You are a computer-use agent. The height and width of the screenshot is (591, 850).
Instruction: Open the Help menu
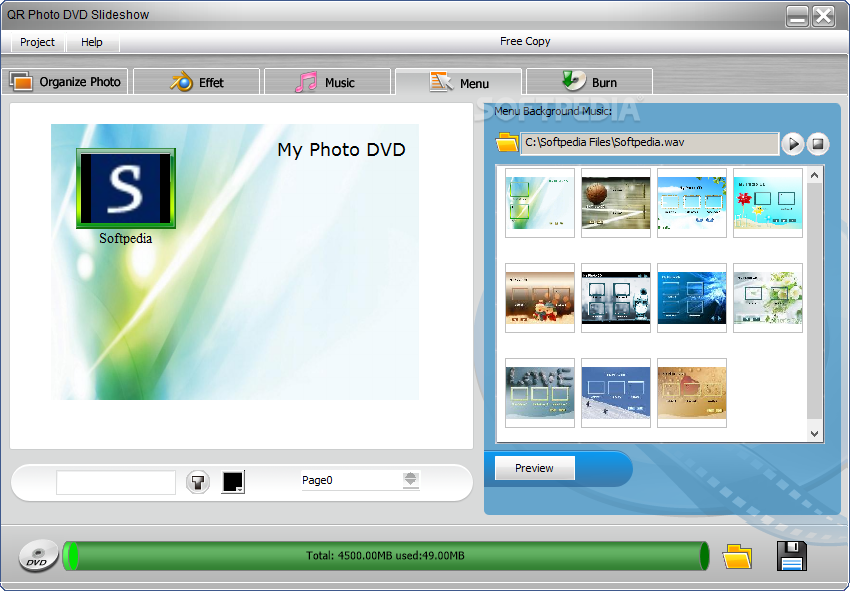coord(92,42)
